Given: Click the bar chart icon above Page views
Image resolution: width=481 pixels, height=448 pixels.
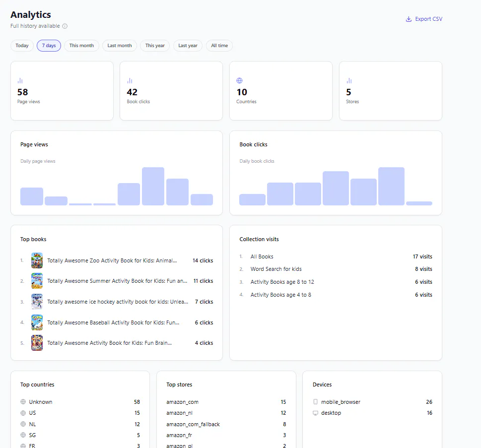Looking at the screenshot, I should [20, 81].
